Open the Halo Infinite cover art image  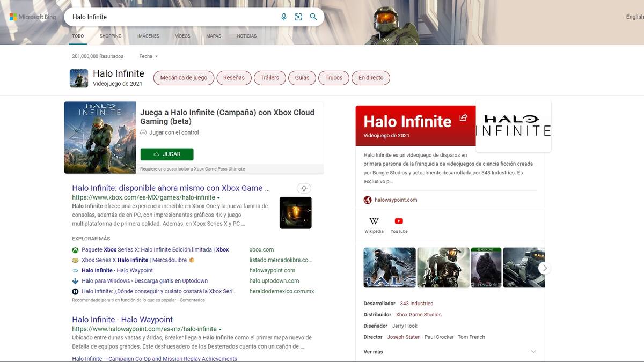pos(100,138)
